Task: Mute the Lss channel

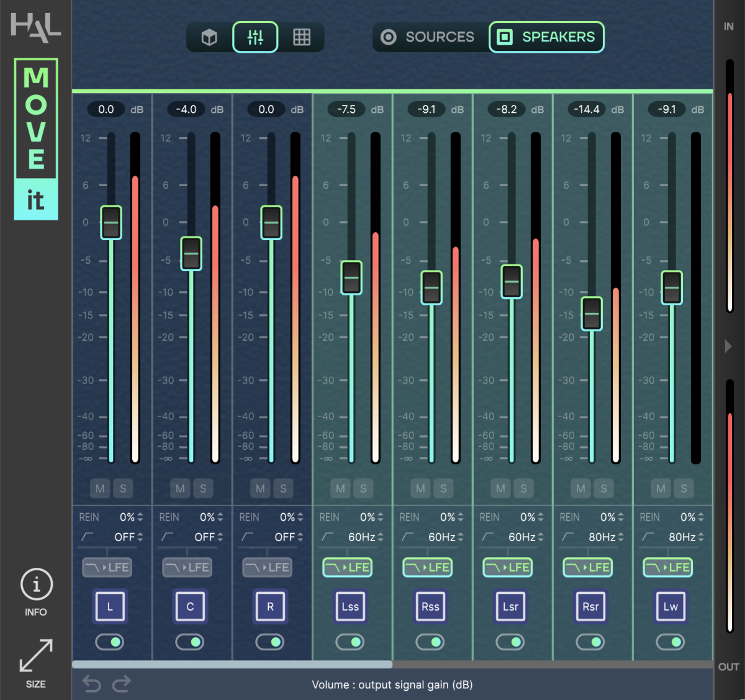Action: [340, 488]
